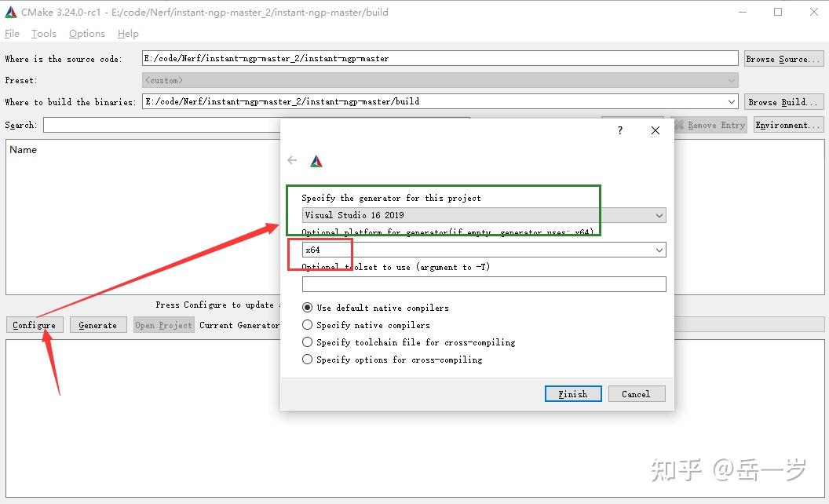Open the Options menu
The height and width of the screenshot is (504, 829).
pos(86,33)
